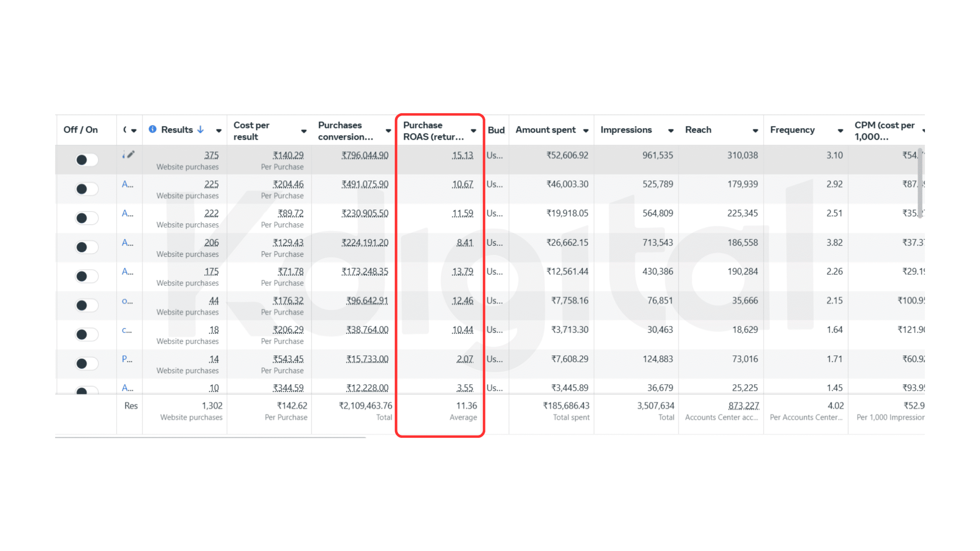Expand the Amount spent column dropdown
Viewport: 980px width, 551px height.
[x=586, y=131]
